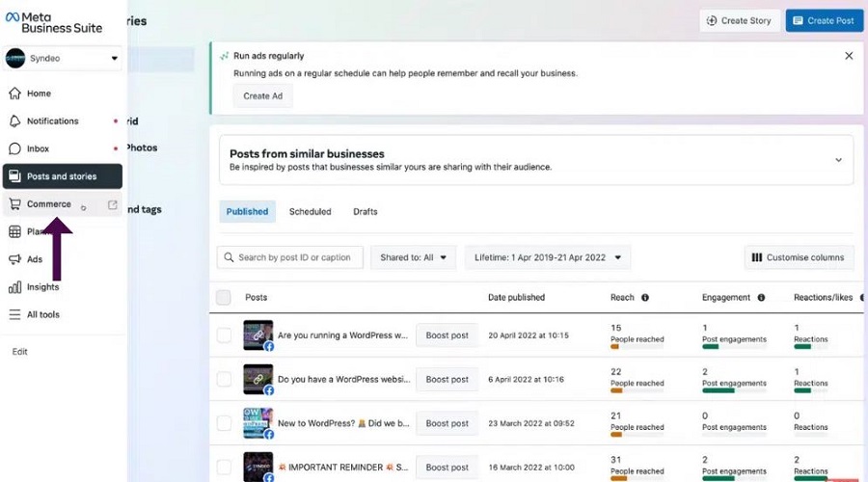Click the Commerce shopping cart icon
This screenshot has width=868, height=482.
[14, 204]
